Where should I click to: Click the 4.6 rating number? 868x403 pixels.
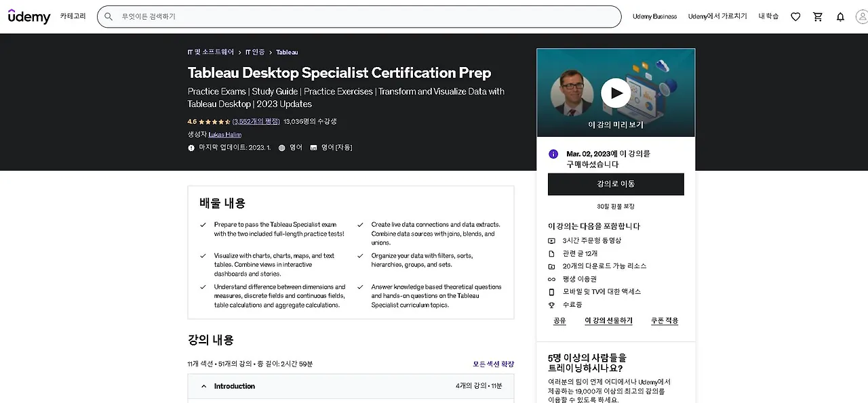click(x=192, y=122)
